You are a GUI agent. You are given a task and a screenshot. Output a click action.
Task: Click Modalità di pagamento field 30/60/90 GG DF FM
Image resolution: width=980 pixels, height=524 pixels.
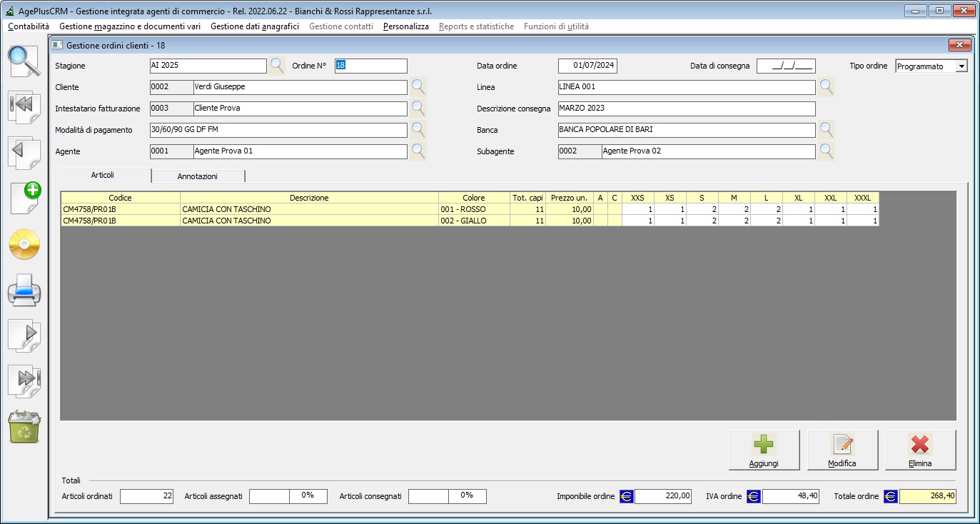pos(278,130)
